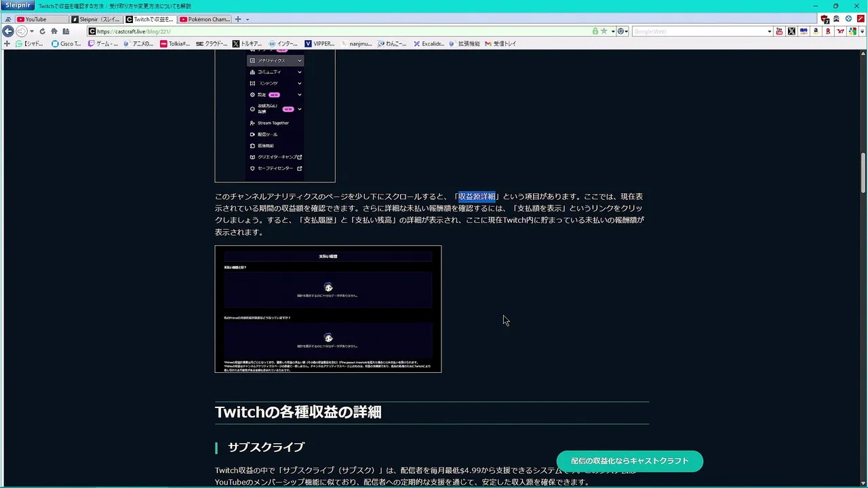
Task: Click the vertical page scrollbar thumb
Action: click(863, 173)
